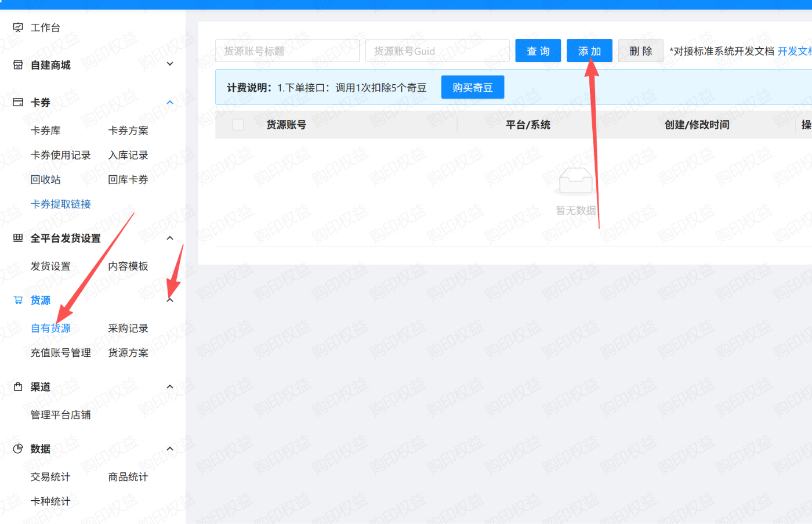Expand the 自建商城 section chevron
Screen dimensions: 812x524
coord(169,64)
